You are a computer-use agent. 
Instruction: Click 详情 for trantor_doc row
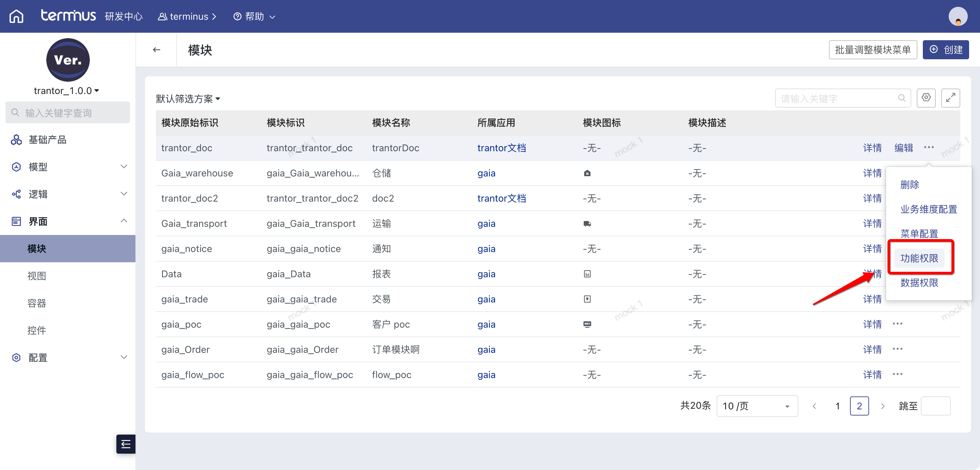click(872, 148)
